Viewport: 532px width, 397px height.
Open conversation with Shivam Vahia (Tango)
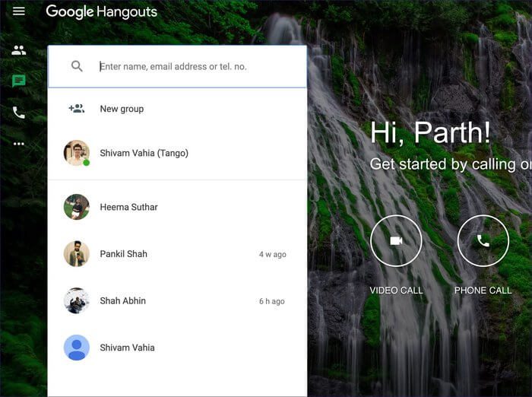coord(177,153)
